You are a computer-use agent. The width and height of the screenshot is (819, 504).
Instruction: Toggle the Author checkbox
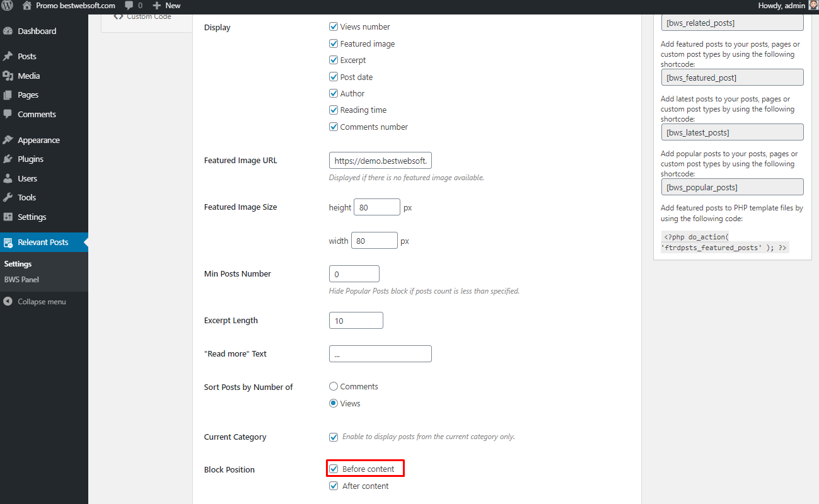(334, 93)
